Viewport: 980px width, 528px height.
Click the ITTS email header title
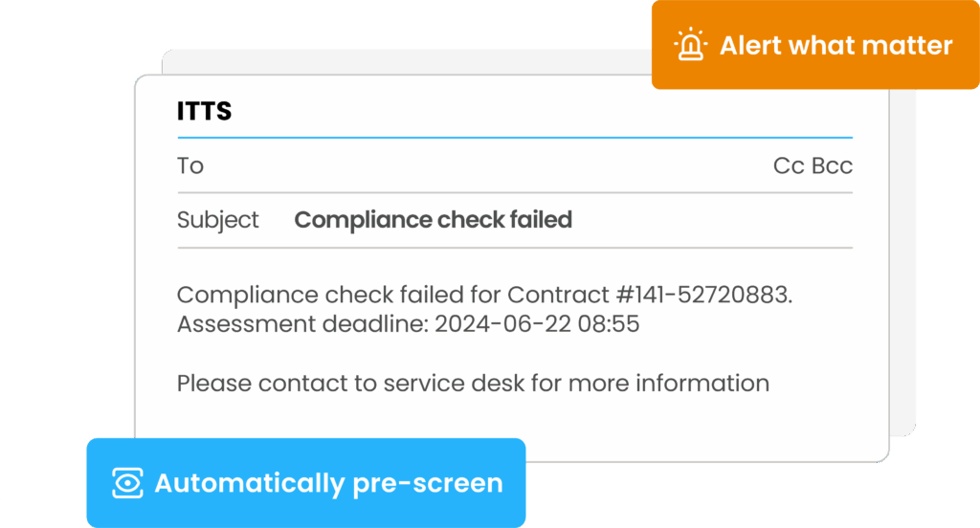point(205,111)
